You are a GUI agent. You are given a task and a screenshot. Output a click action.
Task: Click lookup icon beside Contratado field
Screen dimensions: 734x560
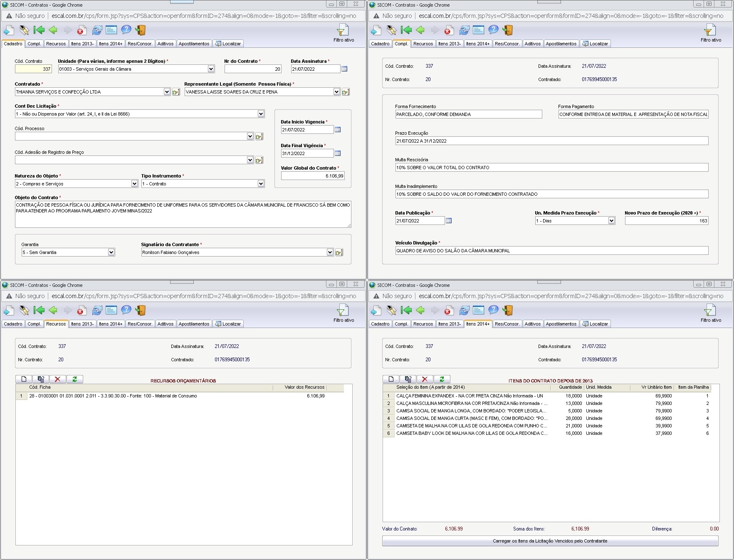click(176, 92)
